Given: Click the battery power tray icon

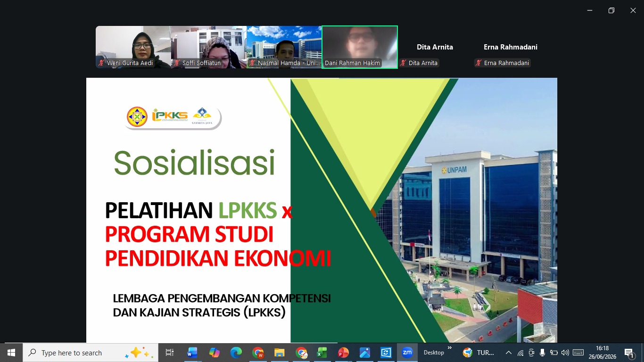Looking at the screenshot, I should click(x=554, y=353).
